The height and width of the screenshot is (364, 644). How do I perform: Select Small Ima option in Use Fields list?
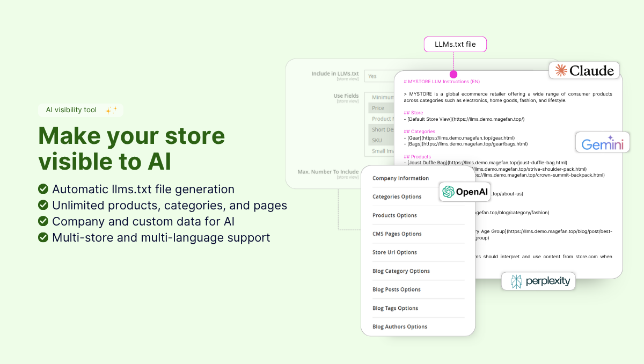(x=382, y=151)
